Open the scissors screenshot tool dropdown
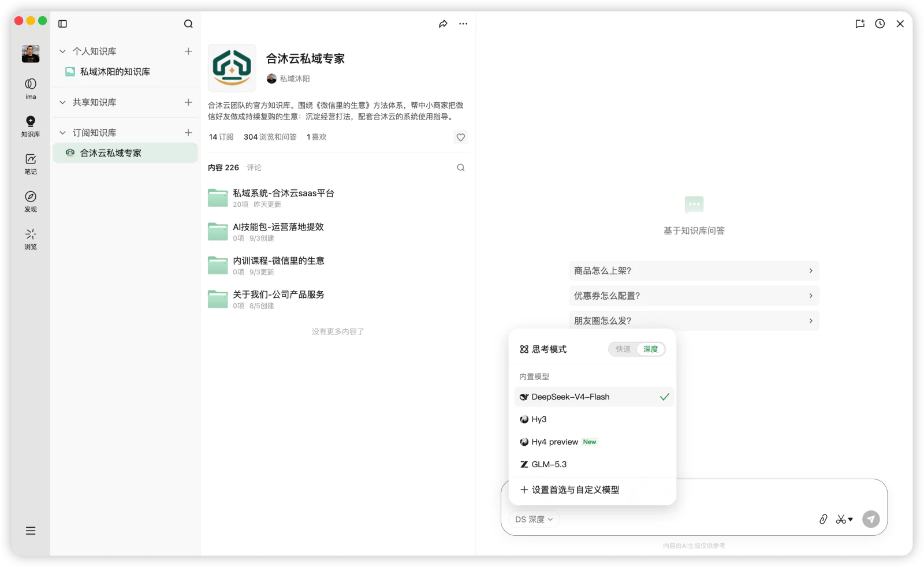This screenshot has width=924, height=567. tap(844, 519)
